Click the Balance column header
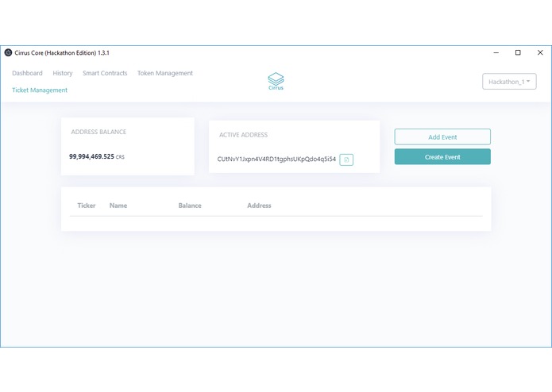This screenshot has height=392, width=552. pyautogui.click(x=190, y=206)
